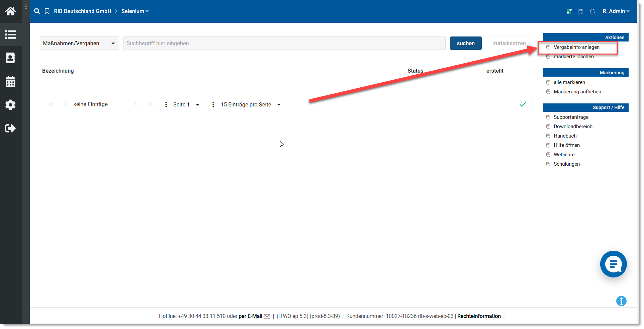The width and height of the screenshot is (644, 329).
Task: Click the Suchbegriff search input field
Action: click(x=284, y=44)
